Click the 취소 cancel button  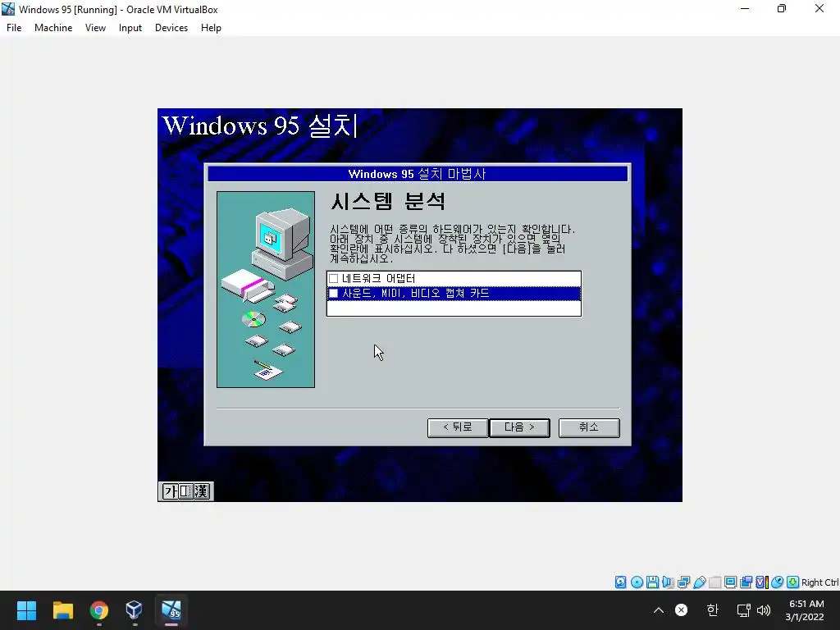click(589, 427)
